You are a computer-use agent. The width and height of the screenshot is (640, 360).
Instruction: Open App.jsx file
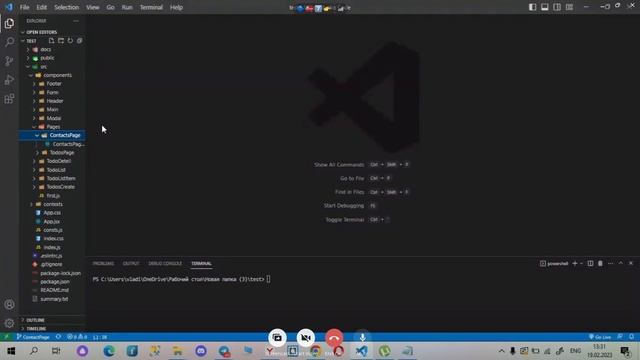click(x=52, y=221)
